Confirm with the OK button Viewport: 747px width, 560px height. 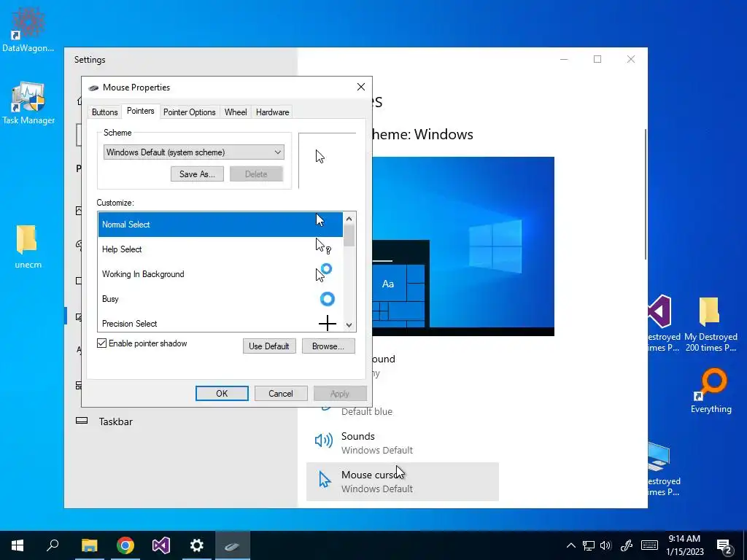pyautogui.click(x=222, y=393)
